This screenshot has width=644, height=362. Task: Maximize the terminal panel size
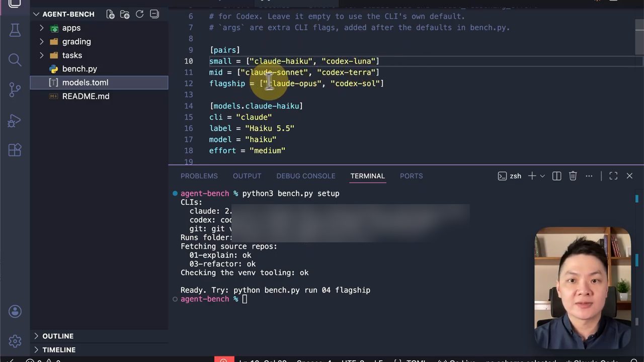click(613, 176)
